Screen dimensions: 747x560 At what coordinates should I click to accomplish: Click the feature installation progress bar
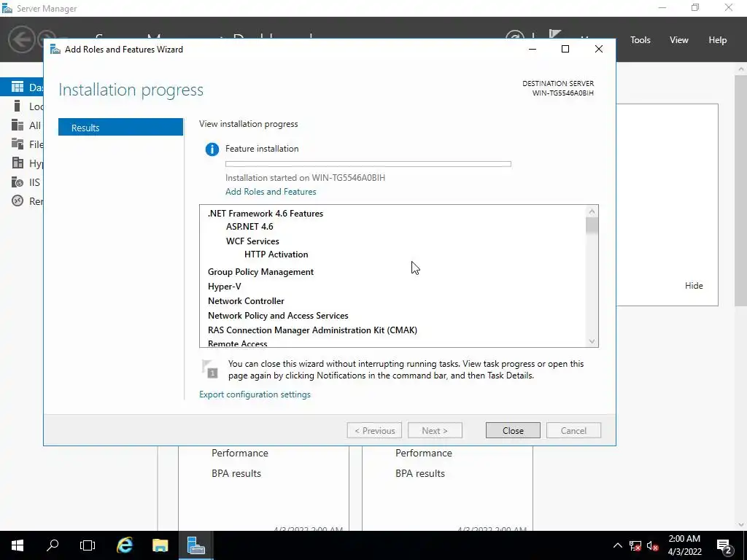[368, 164]
